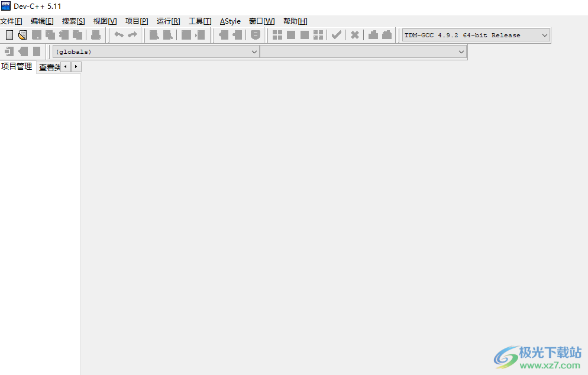The height and width of the screenshot is (375, 588).
Task: Click the New source file toolbar icon
Action: click(x=9, y=35)
